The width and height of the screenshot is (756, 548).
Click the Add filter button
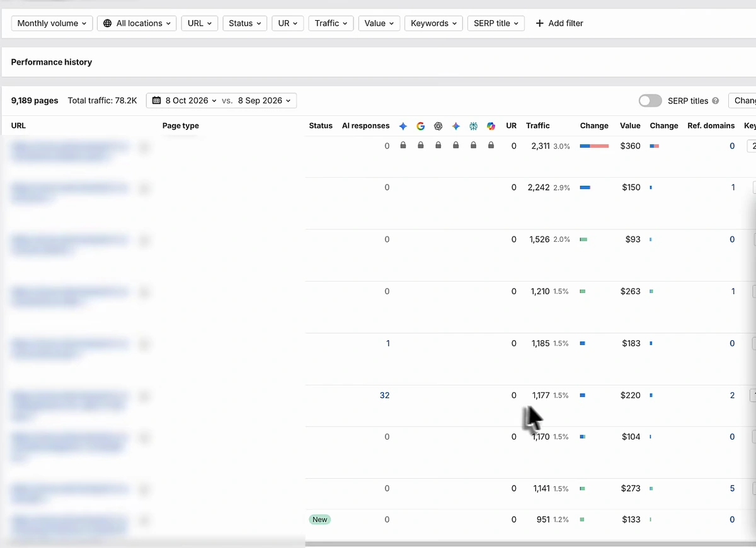(x=559, y=23)
